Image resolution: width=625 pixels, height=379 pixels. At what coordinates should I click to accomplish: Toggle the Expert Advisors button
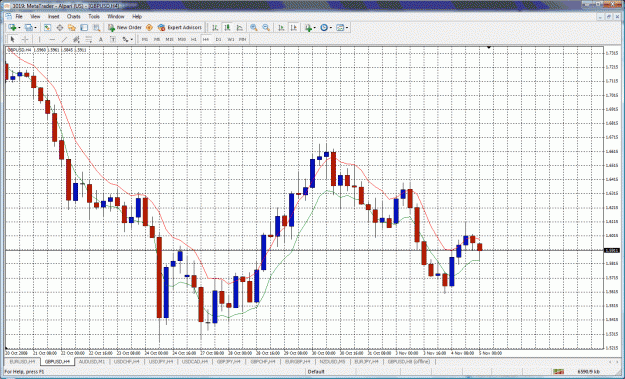click(x=179, y=27)
